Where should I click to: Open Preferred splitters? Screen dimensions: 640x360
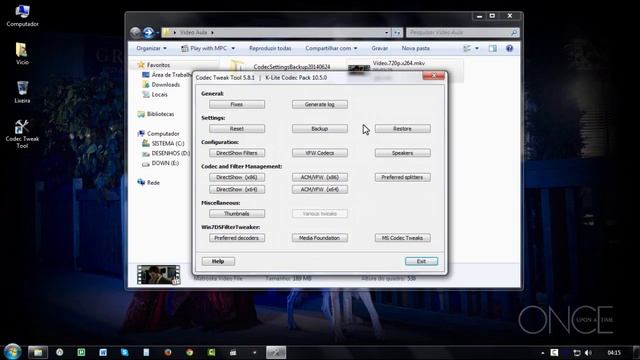(x=402, y=177)
